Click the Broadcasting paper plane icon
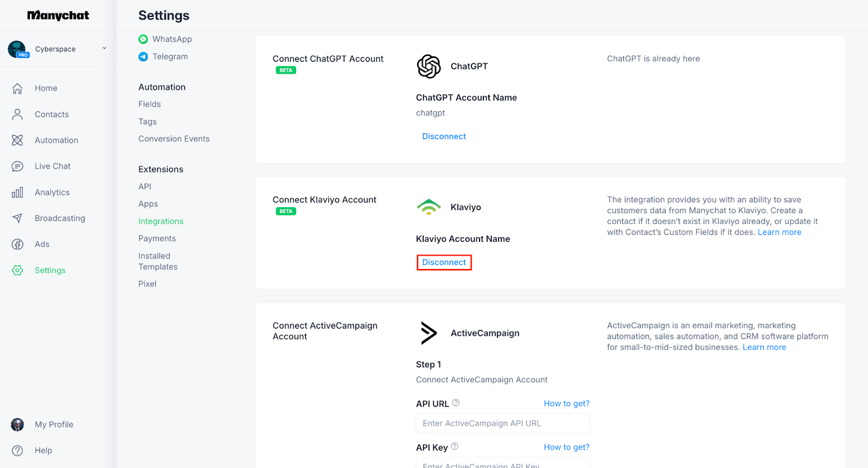 (x=17, y=219)
